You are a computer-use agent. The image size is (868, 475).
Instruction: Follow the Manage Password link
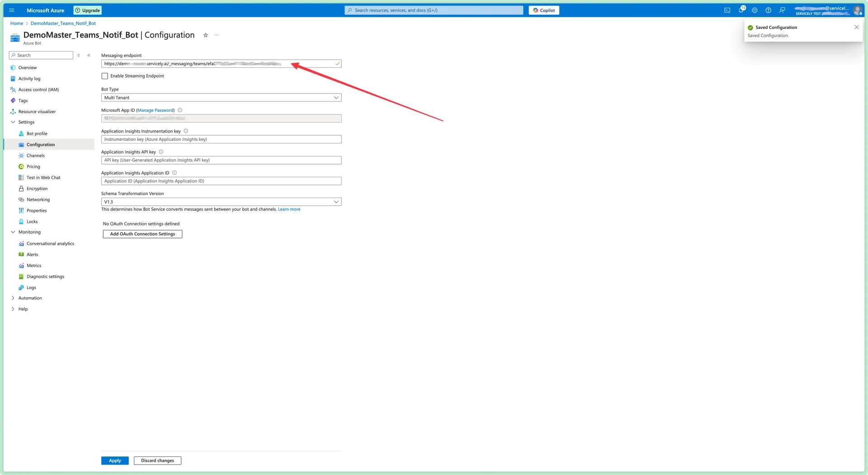155,110
